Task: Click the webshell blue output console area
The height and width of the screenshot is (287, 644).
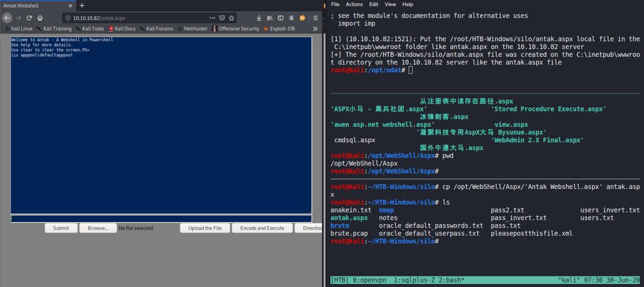Action: (161, 126)
